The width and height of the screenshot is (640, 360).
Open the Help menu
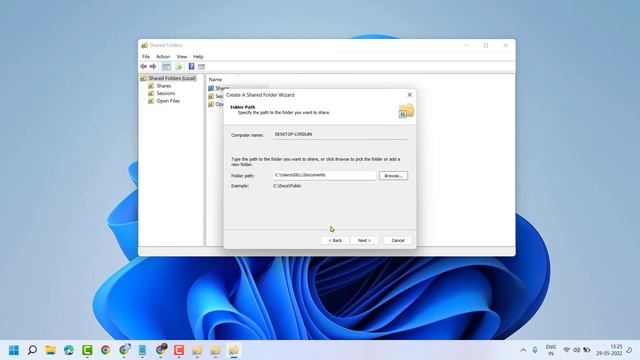pyautogui.click(x=198, y=56)
